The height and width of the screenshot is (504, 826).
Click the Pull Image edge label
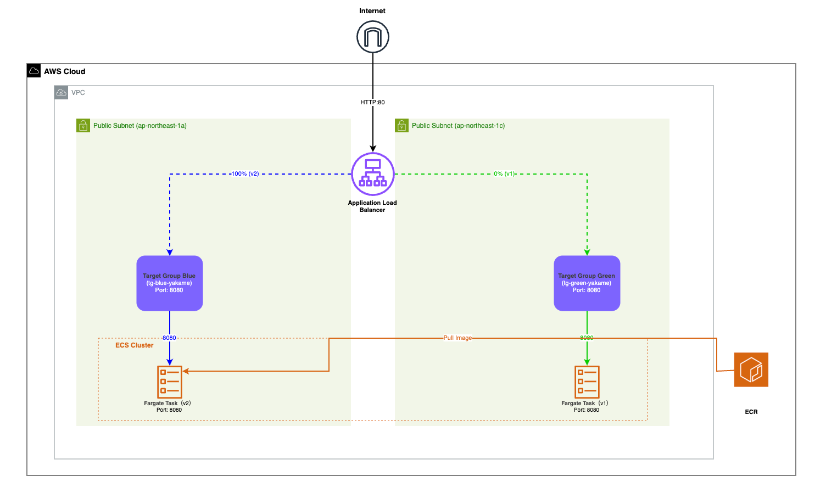(457, 338)
